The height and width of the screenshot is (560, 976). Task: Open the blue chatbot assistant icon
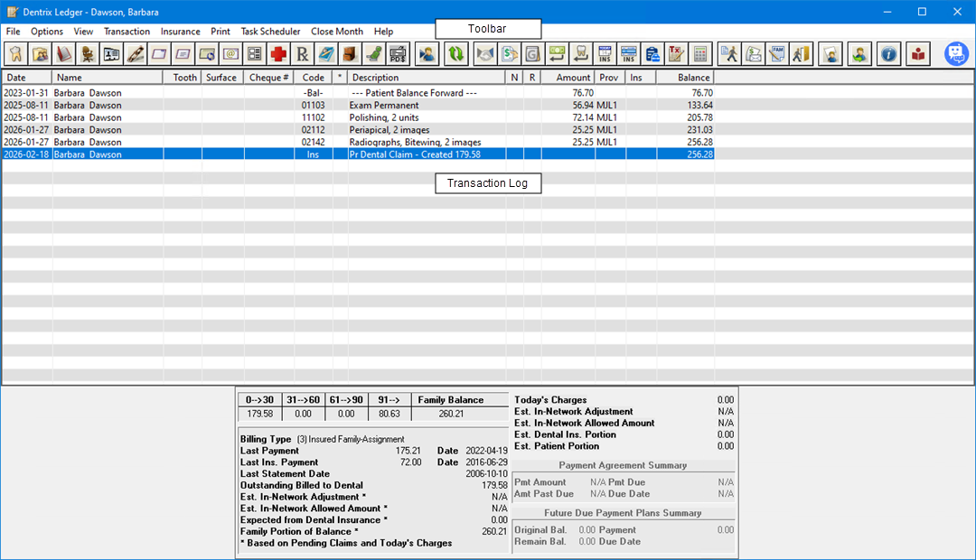coord(956,54)
